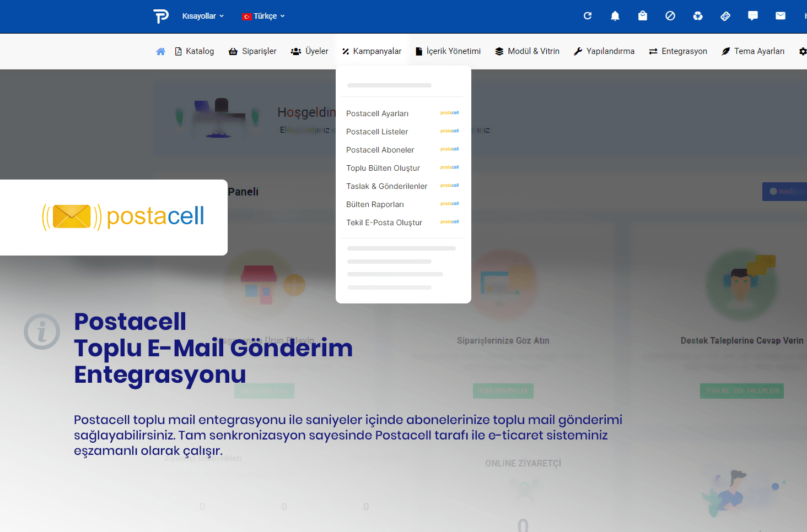This screenshot has width=807, height=532.
Task: Open the notifications bell
Action: coord(615,16)
